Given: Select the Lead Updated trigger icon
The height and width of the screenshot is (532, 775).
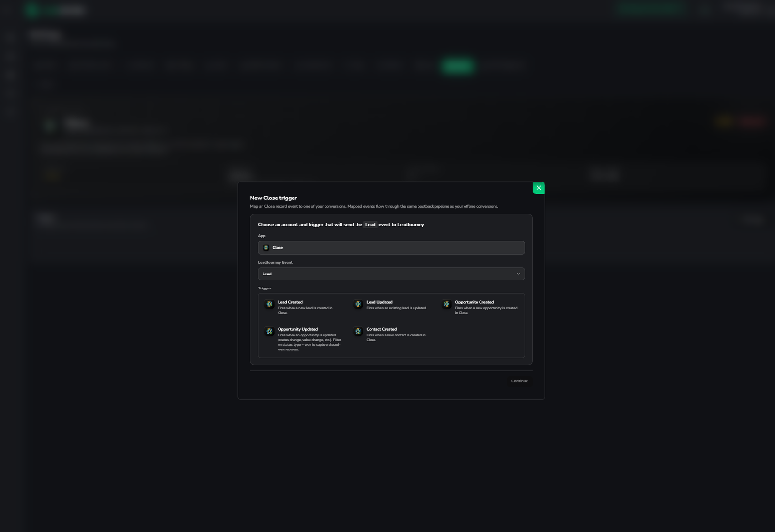Looking at the screenshot, I should pyautogui.click(x=358, y=304).
